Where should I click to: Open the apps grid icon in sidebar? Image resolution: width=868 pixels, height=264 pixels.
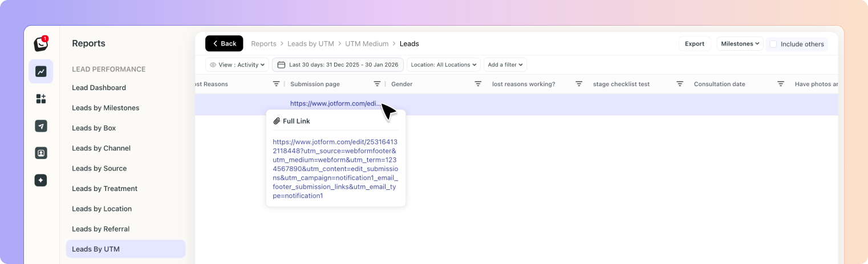[x=41, y=99]
